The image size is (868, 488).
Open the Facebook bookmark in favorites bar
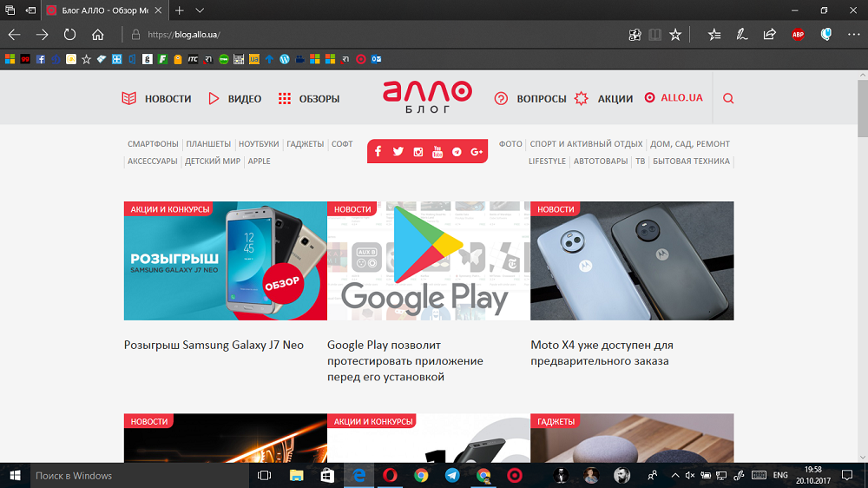point(41,59)
